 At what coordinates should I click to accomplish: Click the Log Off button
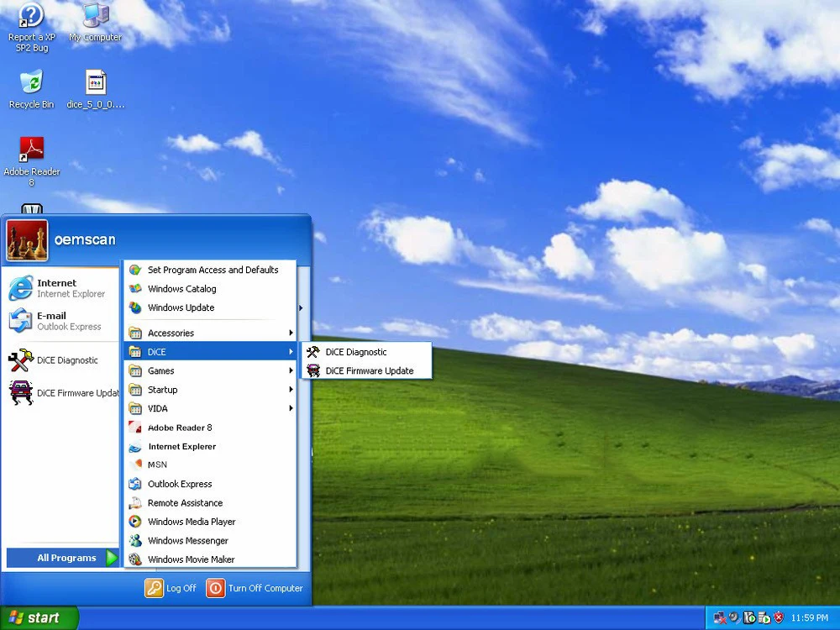(x=171, y=588)
